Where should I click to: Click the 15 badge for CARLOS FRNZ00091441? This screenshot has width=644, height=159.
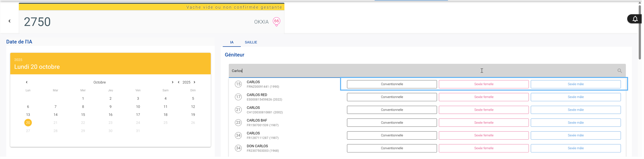[238, 84]
